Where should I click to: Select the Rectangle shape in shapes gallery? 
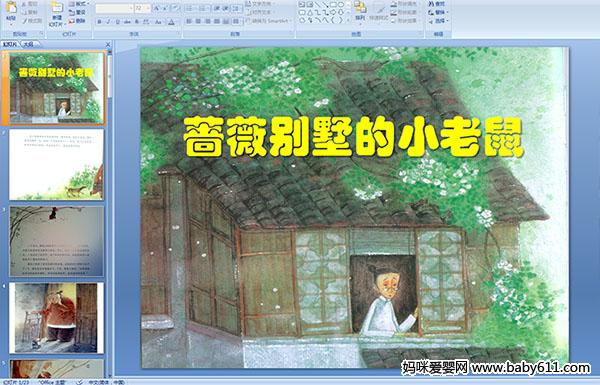point(334,4)
